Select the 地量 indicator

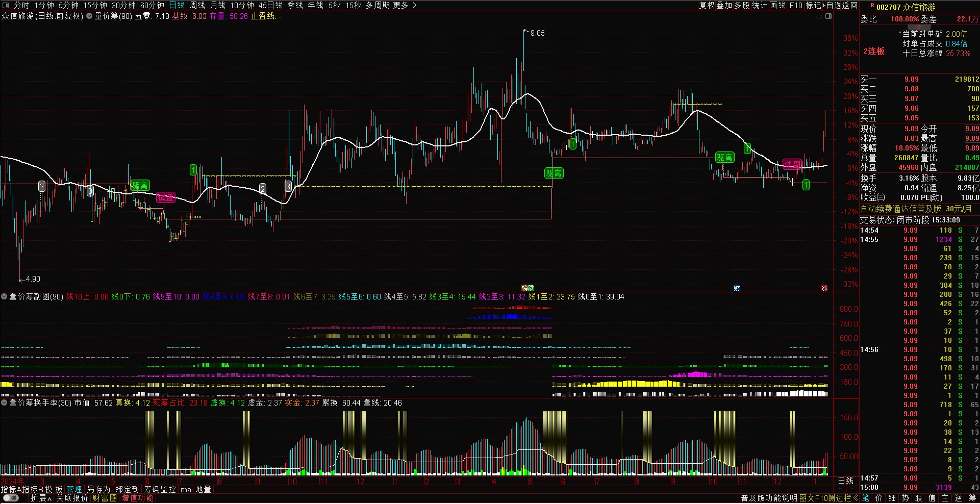(204, 489)
